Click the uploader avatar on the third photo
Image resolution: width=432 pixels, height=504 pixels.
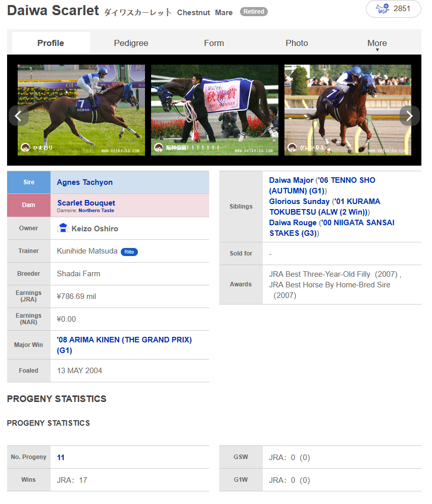click(292, 147)
